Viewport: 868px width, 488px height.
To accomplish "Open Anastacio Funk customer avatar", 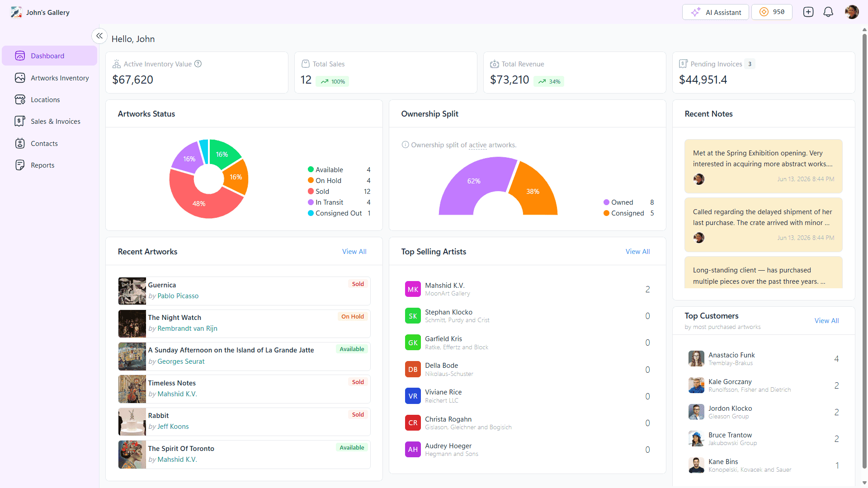I will pyautogui.click(x=696, y=358).
